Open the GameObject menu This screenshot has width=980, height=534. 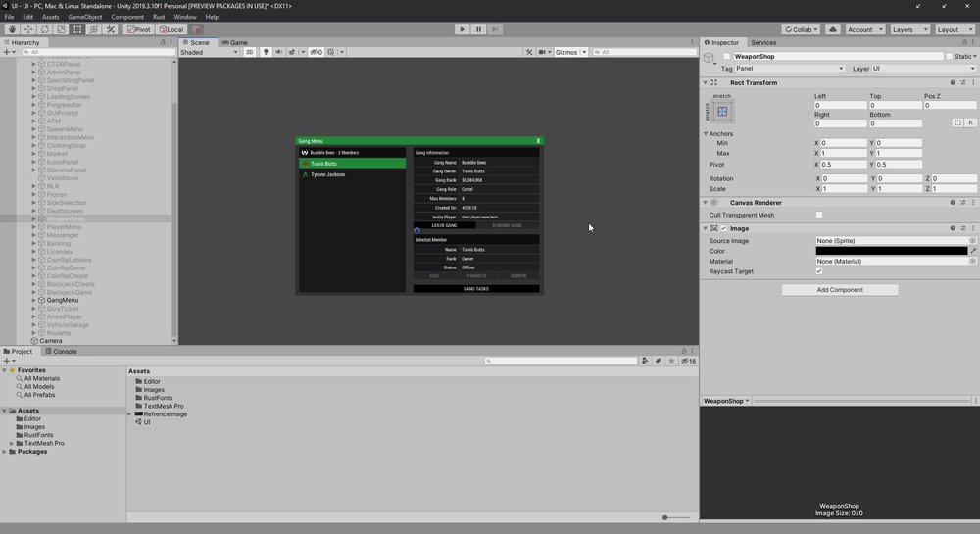pyautogui.click(x=85, y=17)
